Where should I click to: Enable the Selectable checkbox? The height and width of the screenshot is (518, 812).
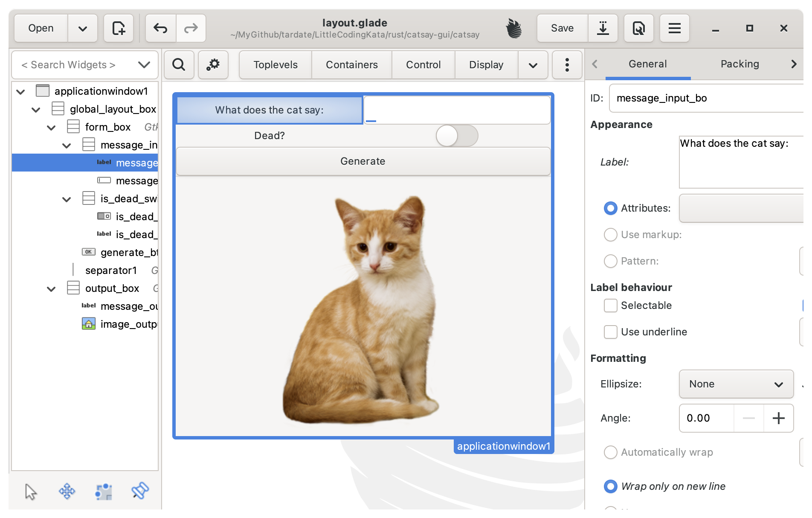[x=611, y=306]
